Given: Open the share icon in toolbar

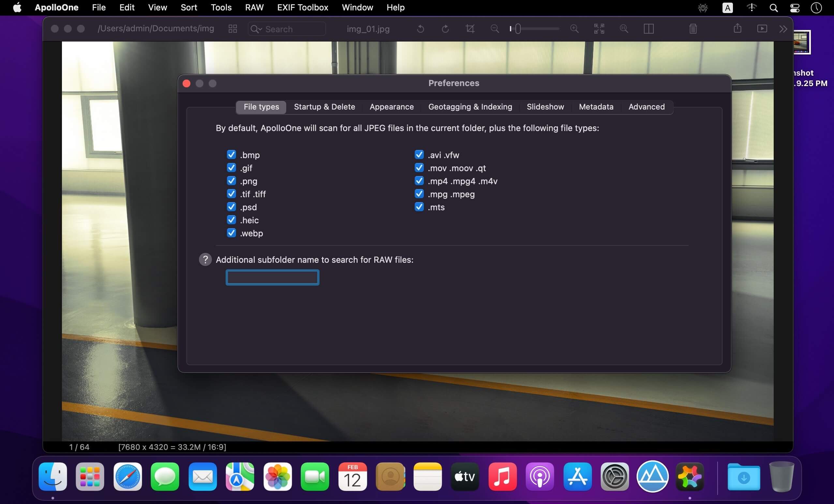Looking at the screenshot, I should pos(737,28).
